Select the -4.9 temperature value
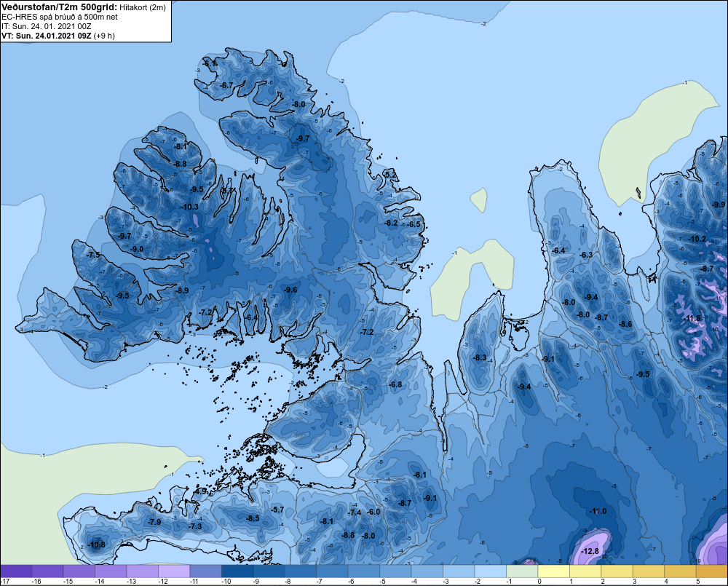Screen dimensions: 728x586 (x=201, y=491)
